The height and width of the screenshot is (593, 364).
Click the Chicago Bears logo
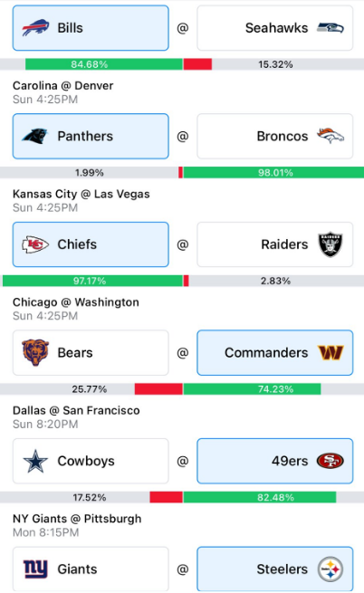coord(35,352)
